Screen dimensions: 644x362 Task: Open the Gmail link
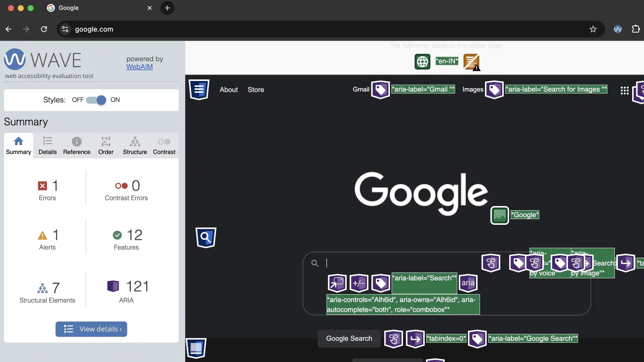tap(361, 89)
